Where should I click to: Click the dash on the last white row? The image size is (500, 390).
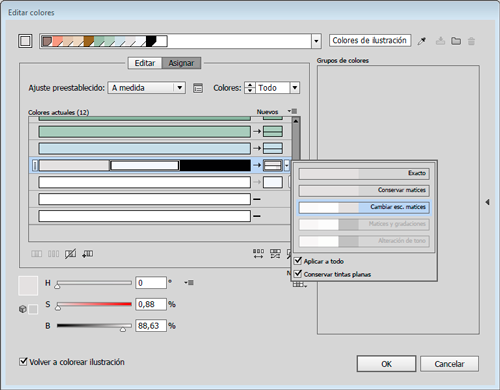click(257, 216)
